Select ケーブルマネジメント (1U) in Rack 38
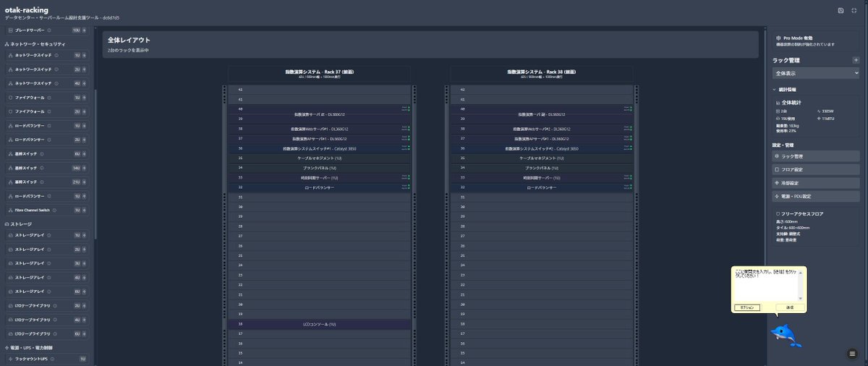Screen dimensions: 868x366 541,158
